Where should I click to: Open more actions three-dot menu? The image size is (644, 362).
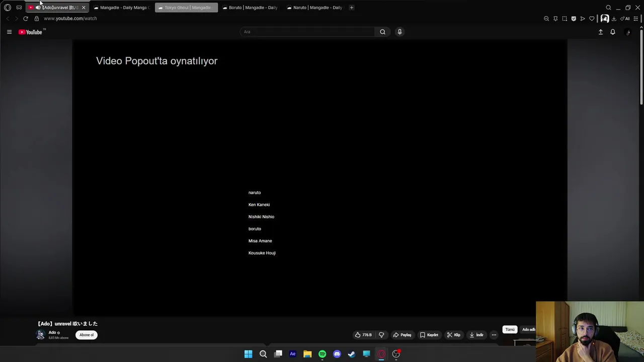pos(494,335)
